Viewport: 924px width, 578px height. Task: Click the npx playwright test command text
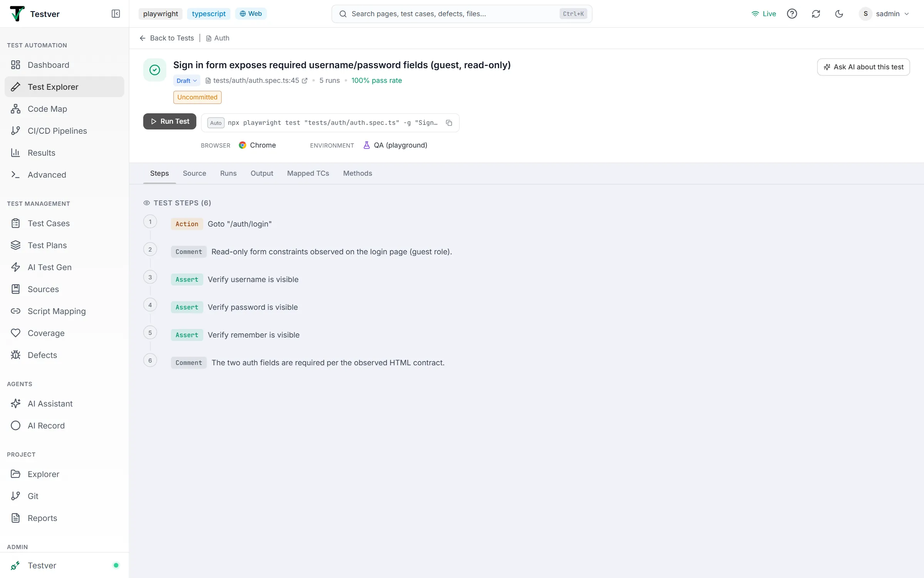(333, 123)
